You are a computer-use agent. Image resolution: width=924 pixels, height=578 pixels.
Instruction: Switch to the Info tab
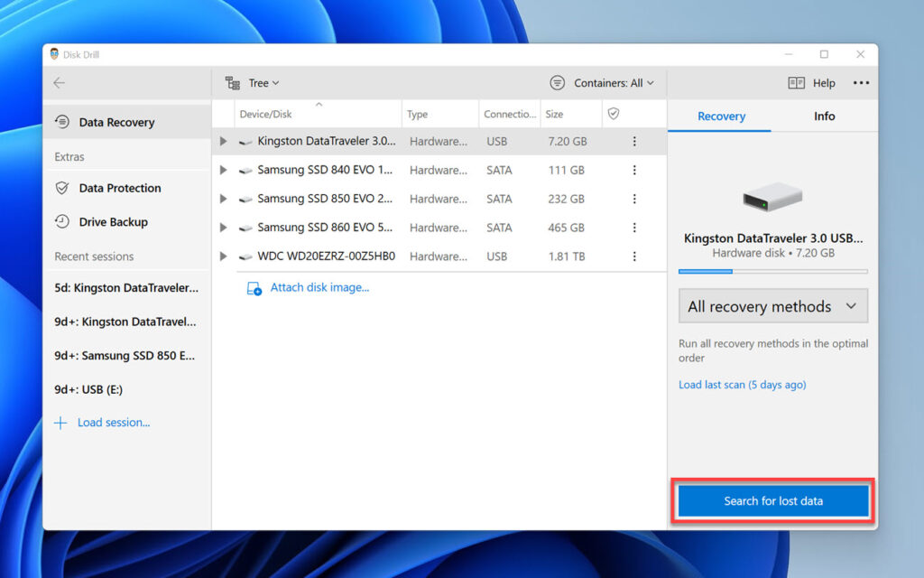pyautogui.click(x=824, y=116)
